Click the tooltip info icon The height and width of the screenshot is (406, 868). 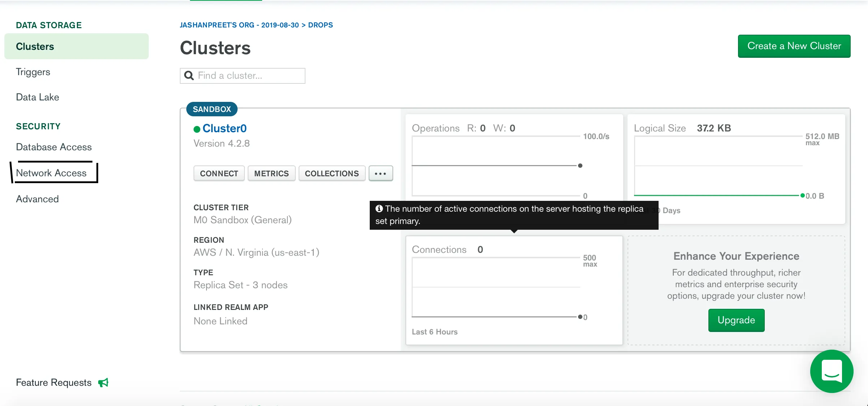point(379,208)
